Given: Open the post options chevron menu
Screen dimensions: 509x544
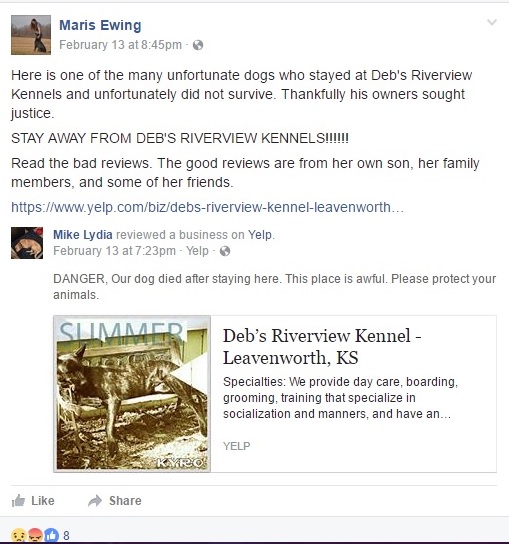Looking at the screenshot, I should point(492,23).
